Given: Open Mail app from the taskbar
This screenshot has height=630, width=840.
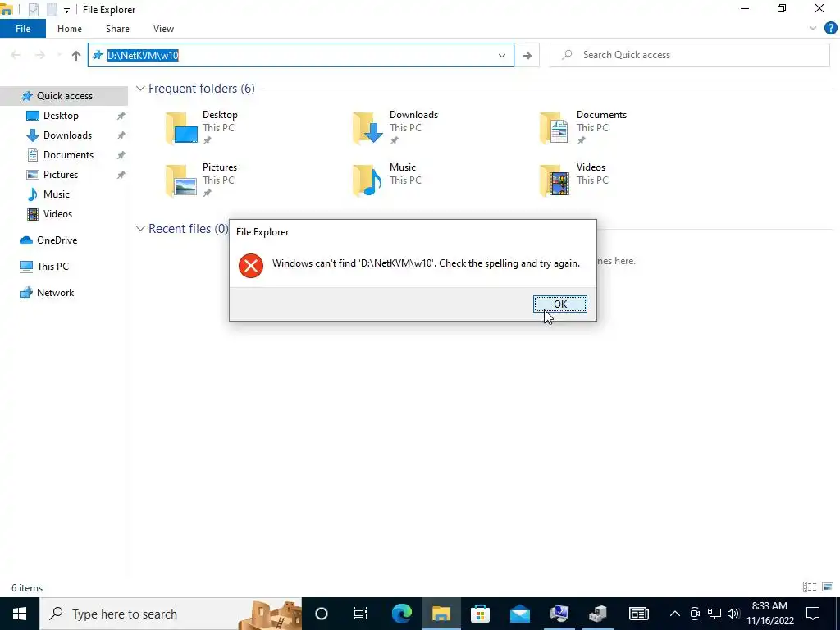Looking at the screenshot, I should tap(519, 614).
